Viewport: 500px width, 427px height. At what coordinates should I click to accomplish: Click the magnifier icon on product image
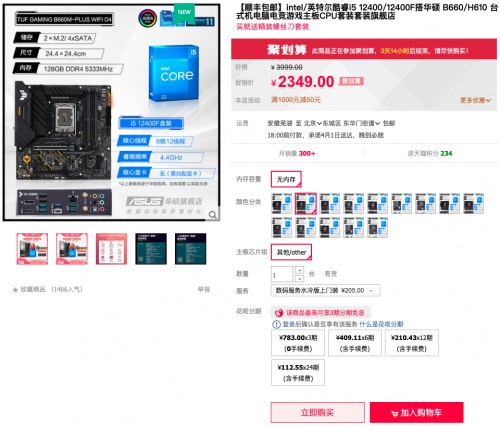click(212, 215)
